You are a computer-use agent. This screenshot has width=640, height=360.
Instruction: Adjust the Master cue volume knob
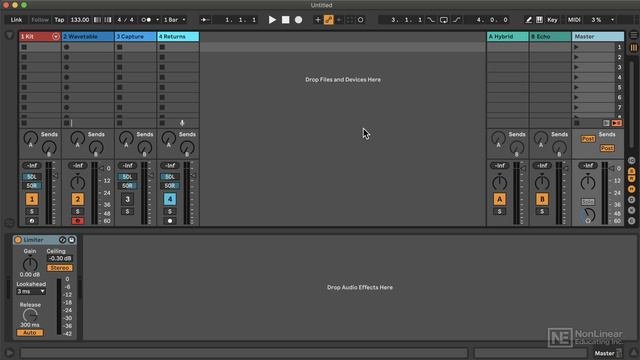click(588, 215)
